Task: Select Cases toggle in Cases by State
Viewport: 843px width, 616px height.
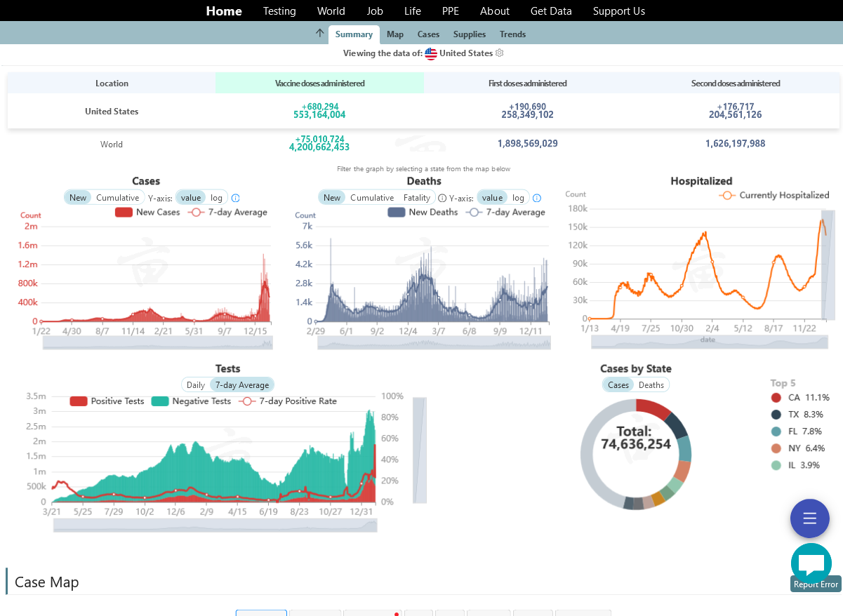Action: pos(618,385)
